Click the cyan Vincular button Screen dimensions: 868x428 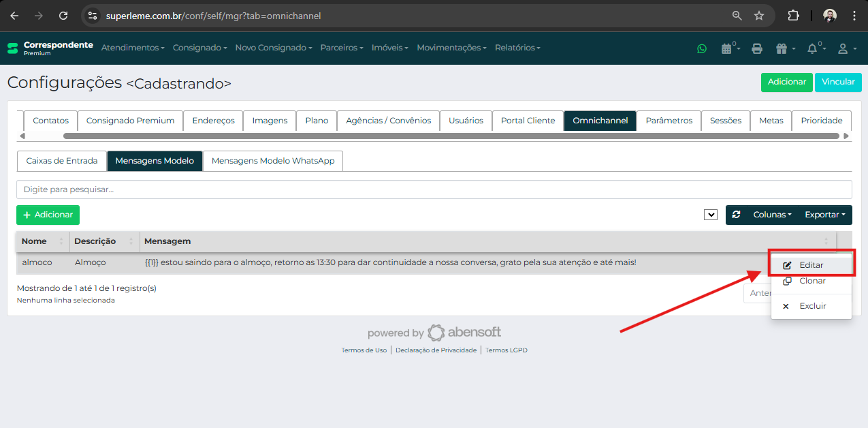point(838,82)
